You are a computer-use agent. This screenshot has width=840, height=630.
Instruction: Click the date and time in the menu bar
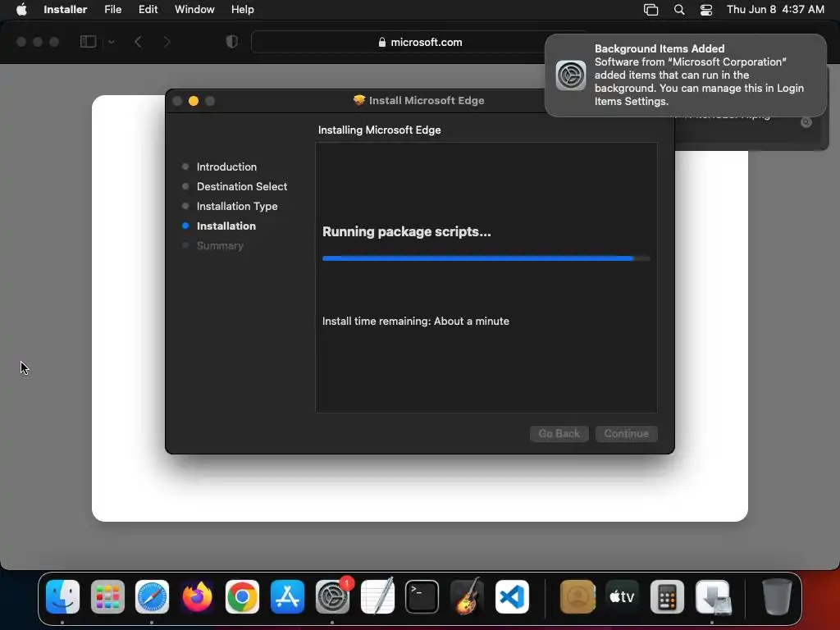click(x=775, y=10)
